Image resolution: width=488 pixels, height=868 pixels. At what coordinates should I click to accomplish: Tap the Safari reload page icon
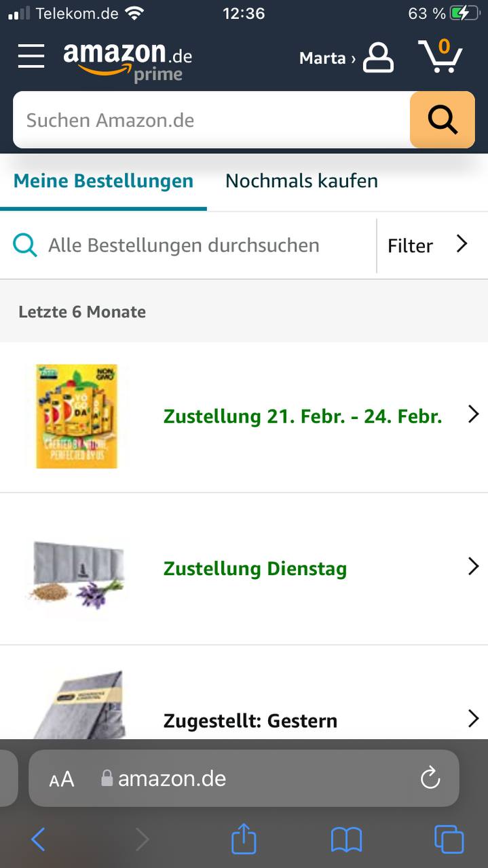[430, 778]
